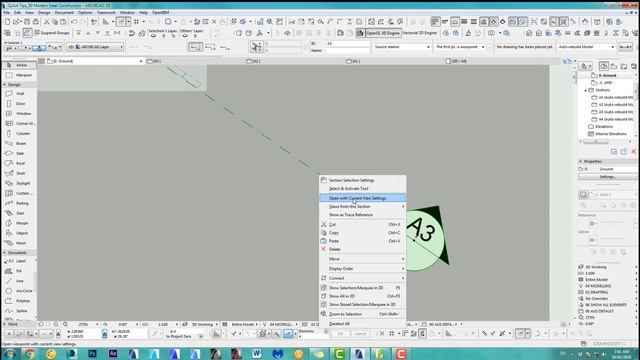Choose Show as Trace Reference
This screenshot has width=640, height=360.
(362, 215)
